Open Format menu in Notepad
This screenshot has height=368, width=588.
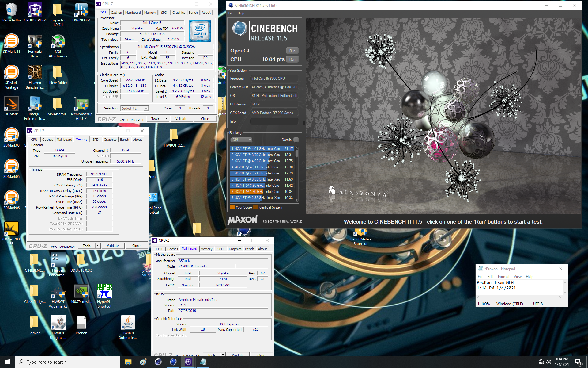[503, 277]
